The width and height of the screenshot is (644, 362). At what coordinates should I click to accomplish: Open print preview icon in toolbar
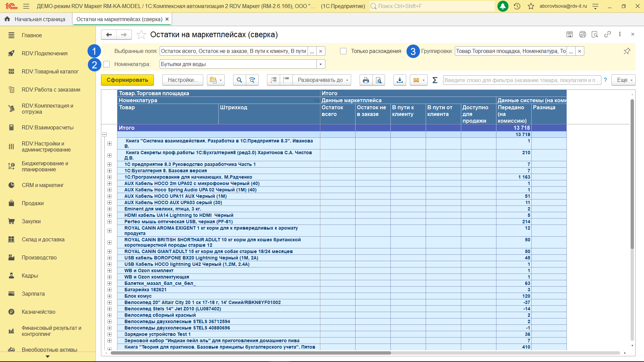379,80
